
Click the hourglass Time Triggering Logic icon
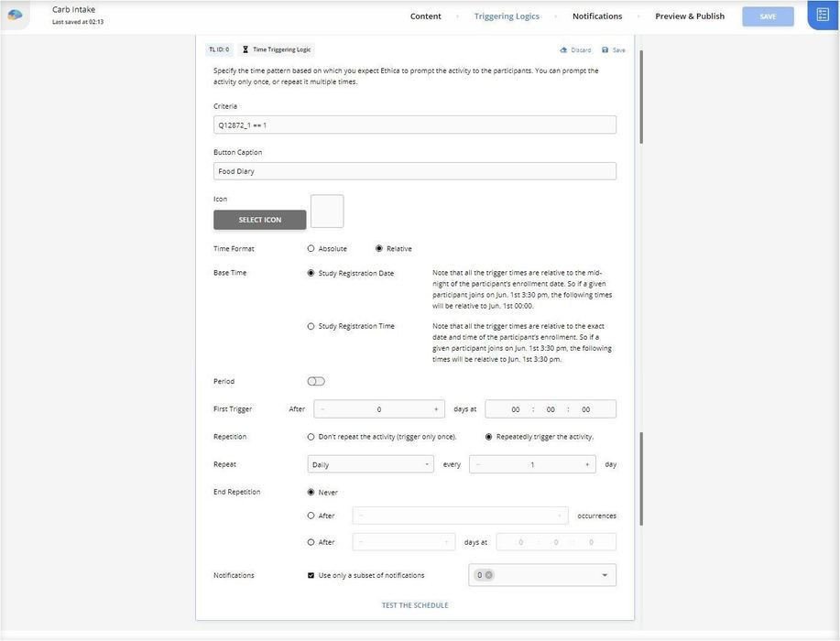[x=245, y=49]
